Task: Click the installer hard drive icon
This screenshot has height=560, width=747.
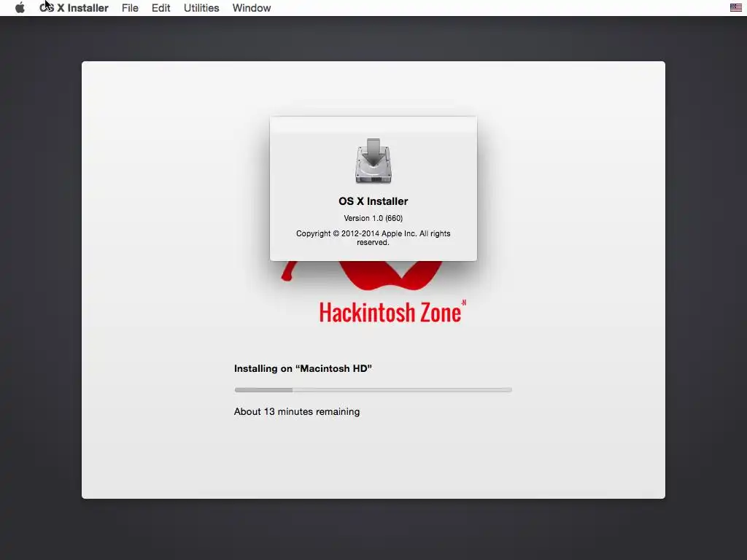Action: coord(373,161)
